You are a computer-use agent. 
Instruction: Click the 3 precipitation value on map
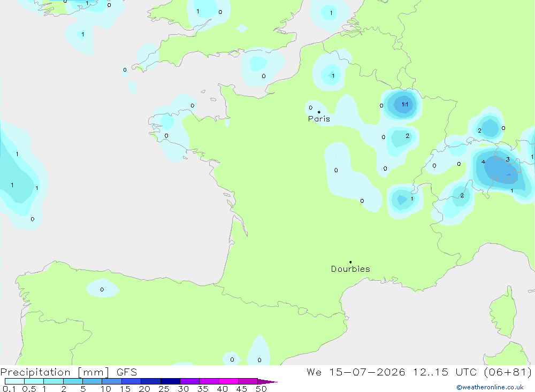pyautogui.click(x=508, y=159)
